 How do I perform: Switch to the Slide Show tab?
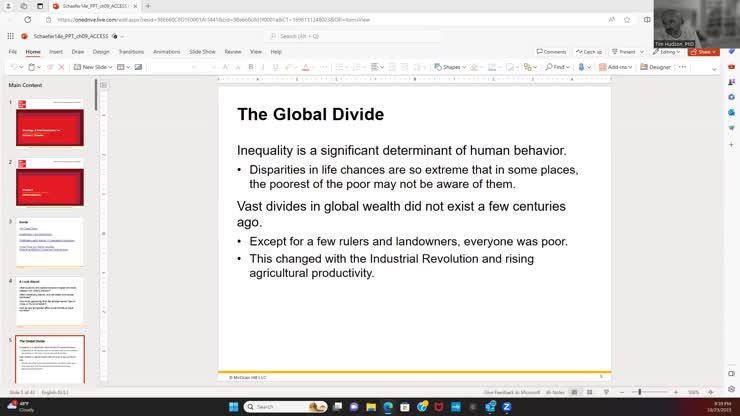202,51
